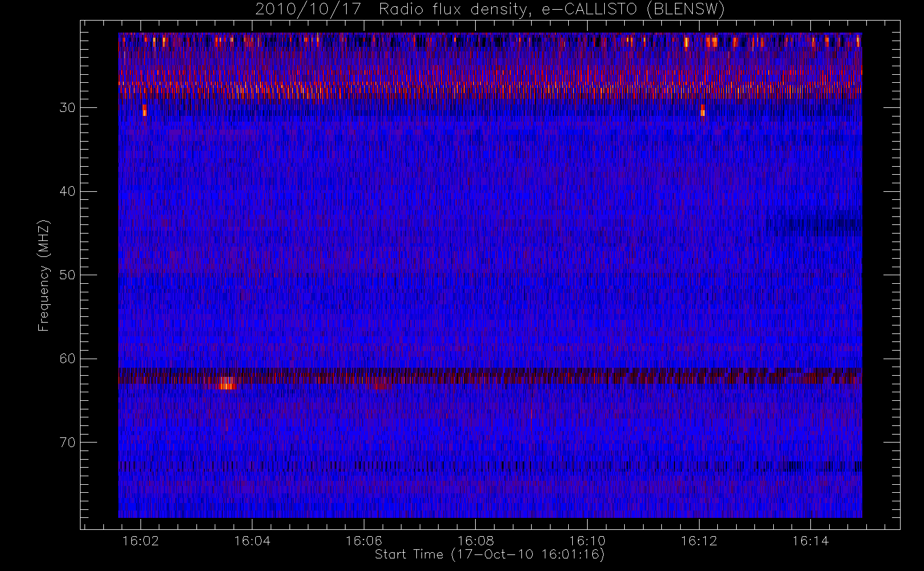This screenshot has height=571, width=924.
Task: Click the 16:02 time tick label
Action: coord(140,541)
